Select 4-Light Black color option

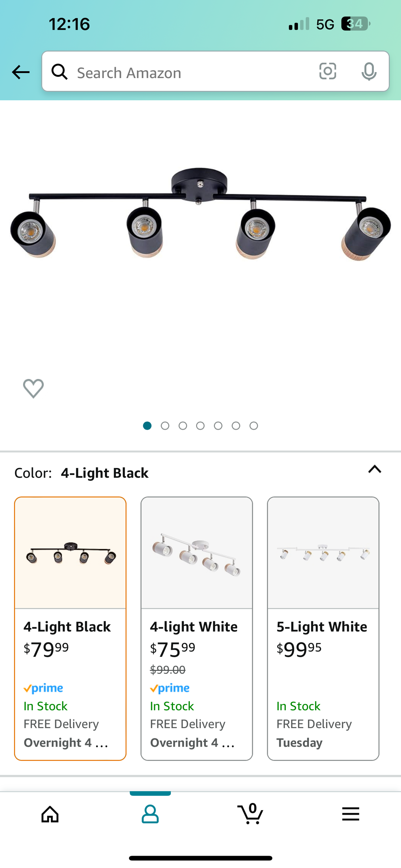tap(70, 628)
